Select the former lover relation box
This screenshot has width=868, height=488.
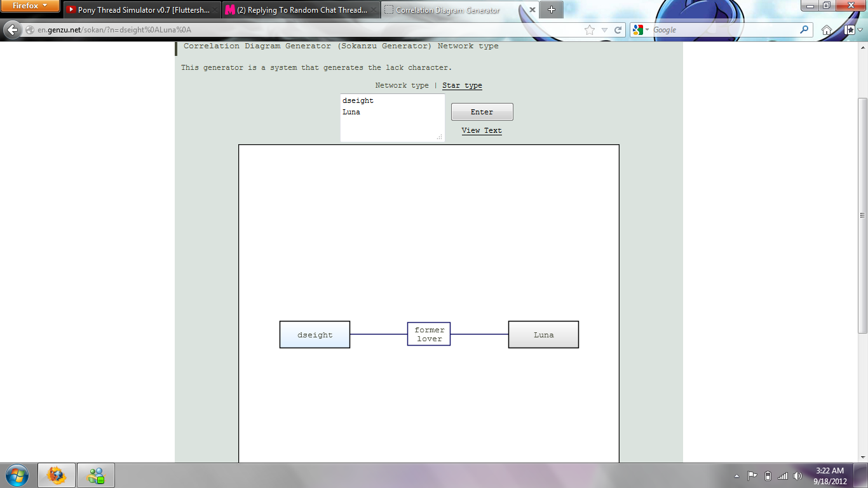click(x=429, y=334)
